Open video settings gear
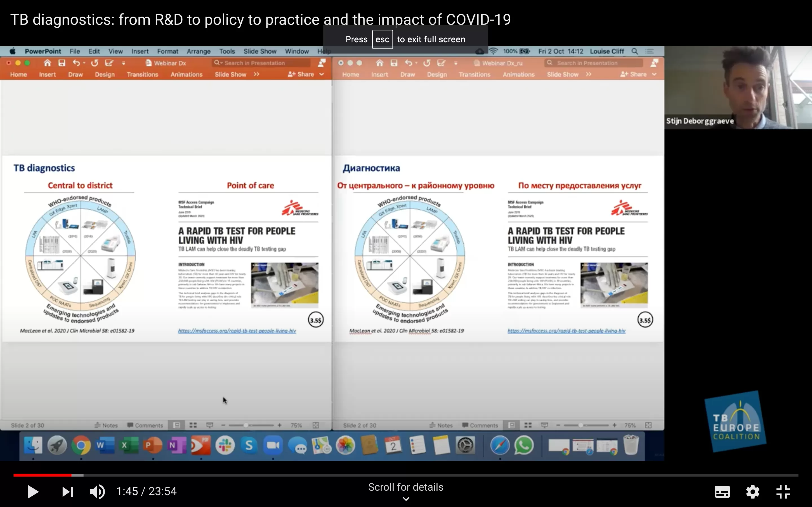Image resolution: width=812 pixels, height=507 pixels. click(x=753, y=492)
